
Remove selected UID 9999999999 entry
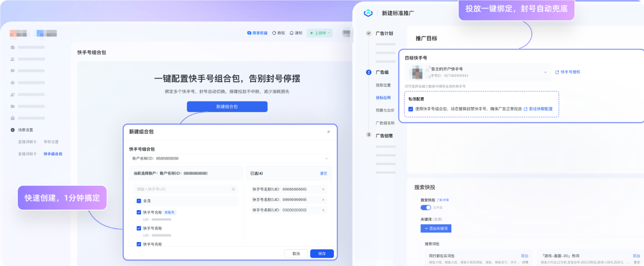[x=323, y=199]
